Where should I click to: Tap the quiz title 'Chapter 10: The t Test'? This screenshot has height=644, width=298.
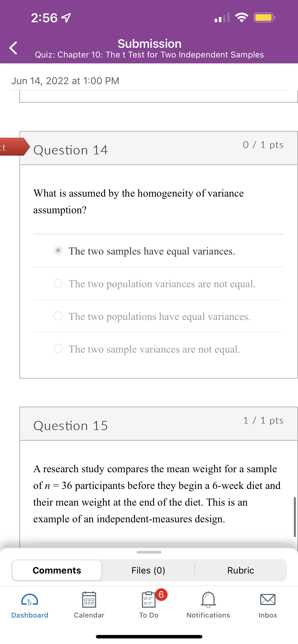(149, 55)
